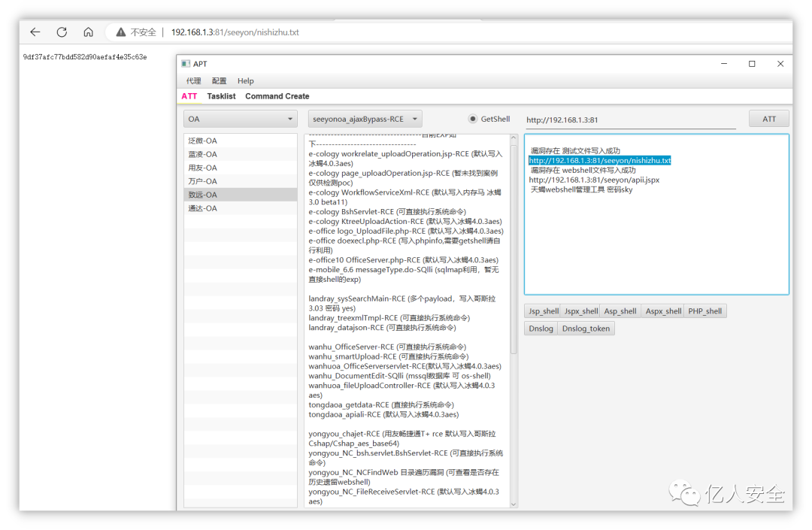Viewport: 812px width, 530px height.
Task: Expand the seeyonoa_ajaxBypass-RCE exploit dropdown
Action: 365,119
